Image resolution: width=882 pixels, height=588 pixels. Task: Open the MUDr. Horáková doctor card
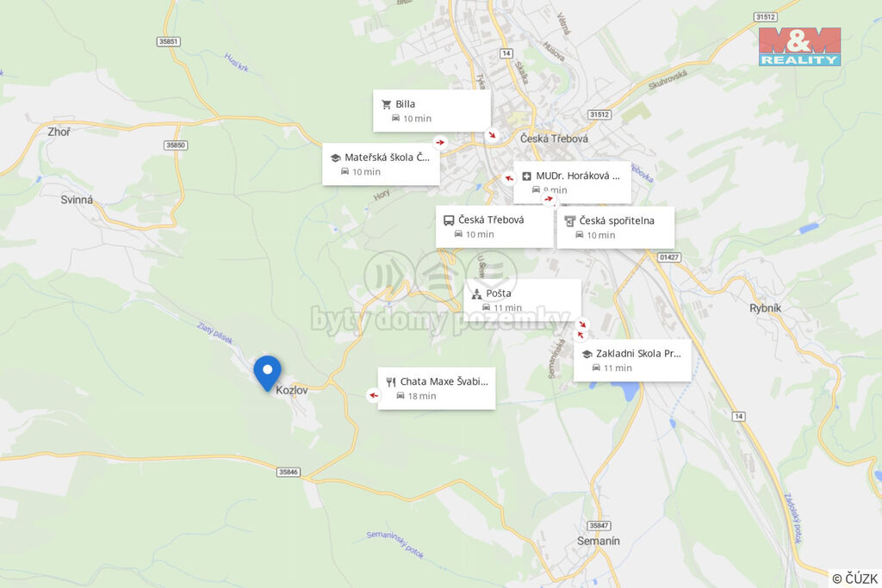572,183
